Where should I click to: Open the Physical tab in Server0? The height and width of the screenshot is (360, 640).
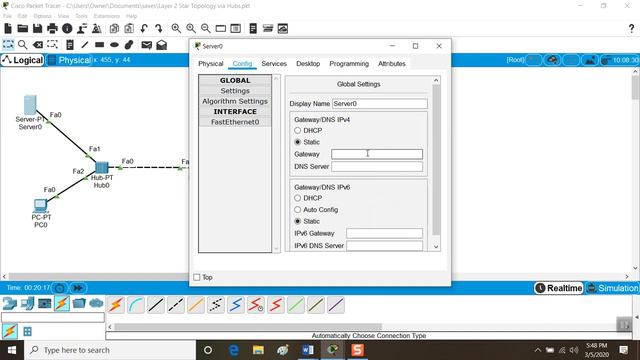click(211, 64)
